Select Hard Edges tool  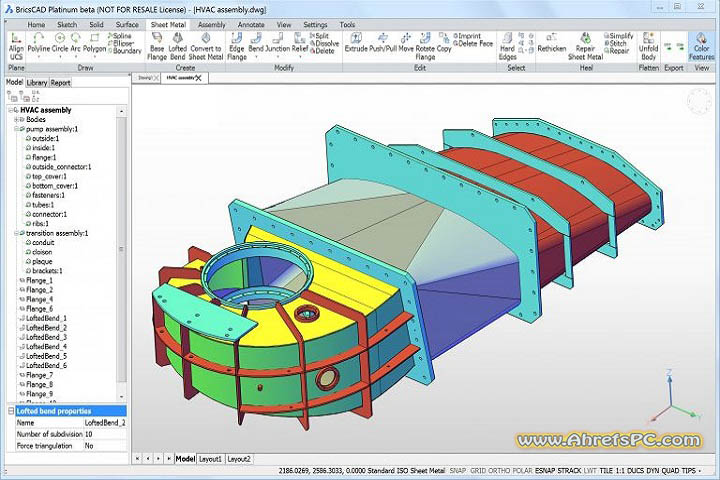pos(507,46)
